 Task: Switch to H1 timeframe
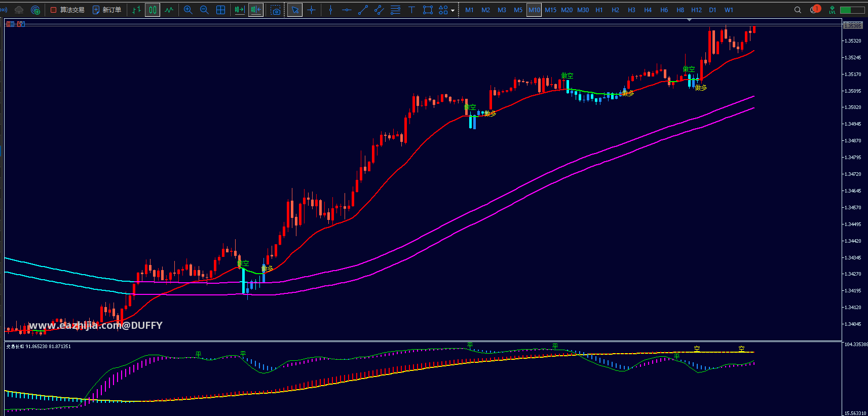[599, 10]
